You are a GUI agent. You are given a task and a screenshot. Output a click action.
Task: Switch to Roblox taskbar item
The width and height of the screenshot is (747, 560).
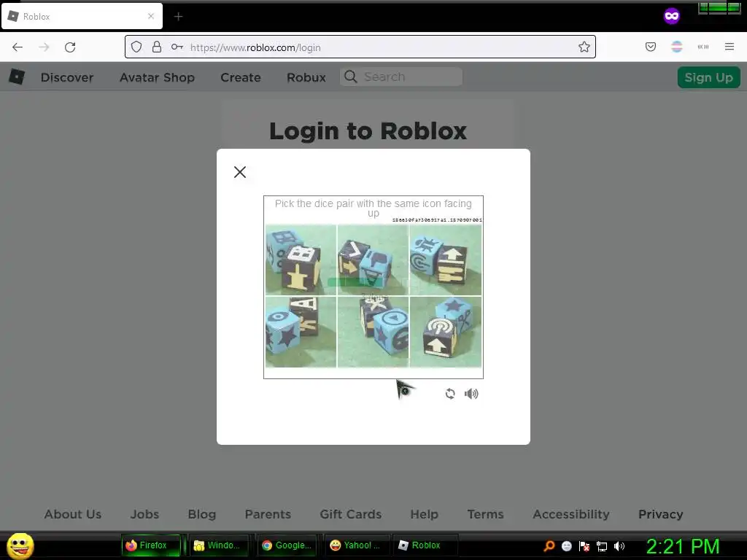pyautogui.click(x=424, y=545)
